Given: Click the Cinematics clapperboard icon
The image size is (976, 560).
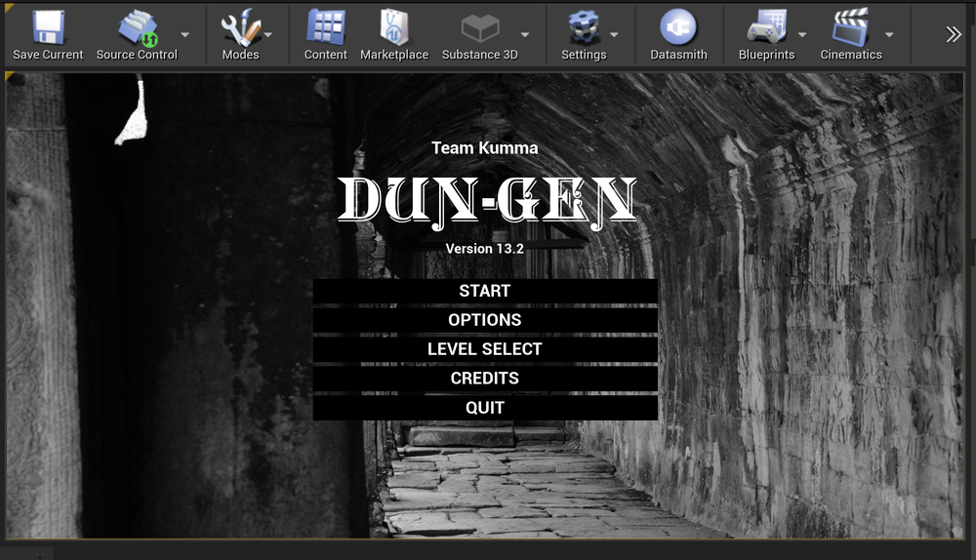Looking at the screenshot, I should (850, 27).
